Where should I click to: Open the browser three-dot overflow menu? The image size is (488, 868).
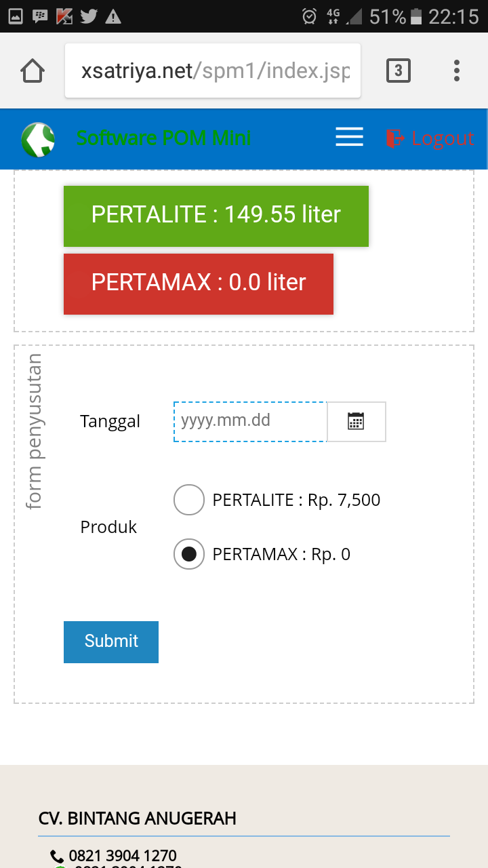coord(457,71)
